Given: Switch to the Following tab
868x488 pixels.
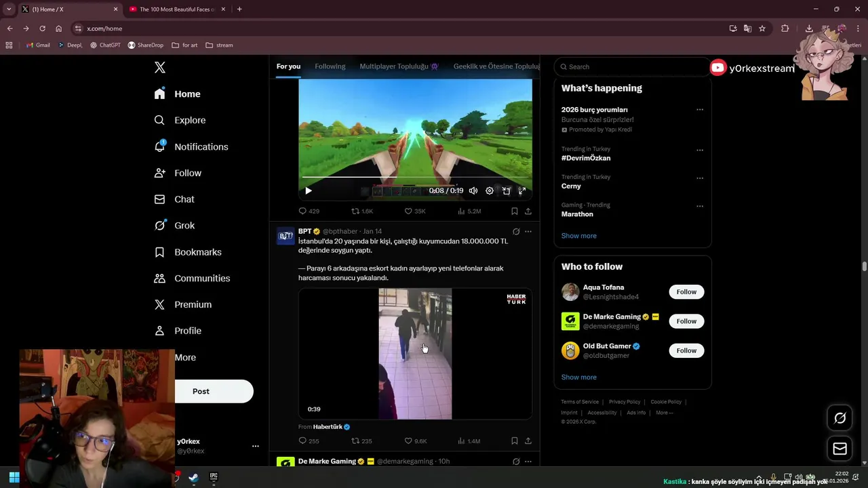Looking at the screenshot, I should tap(330, 66).
